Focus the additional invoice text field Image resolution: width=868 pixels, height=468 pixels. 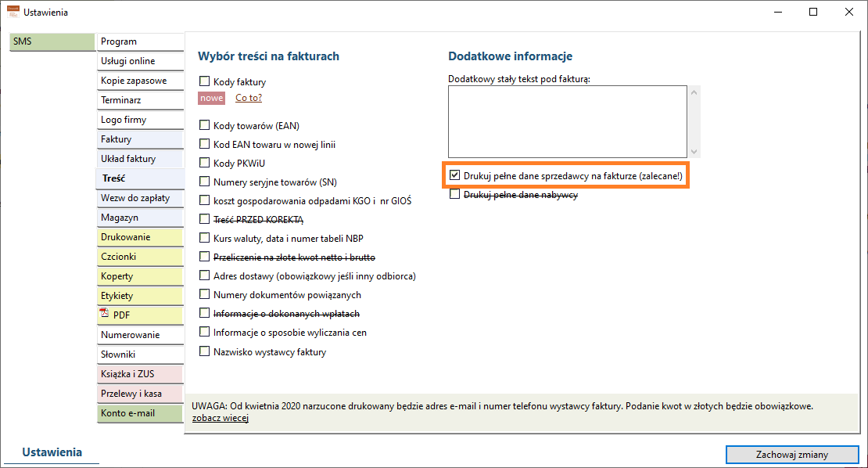point(568,121)
